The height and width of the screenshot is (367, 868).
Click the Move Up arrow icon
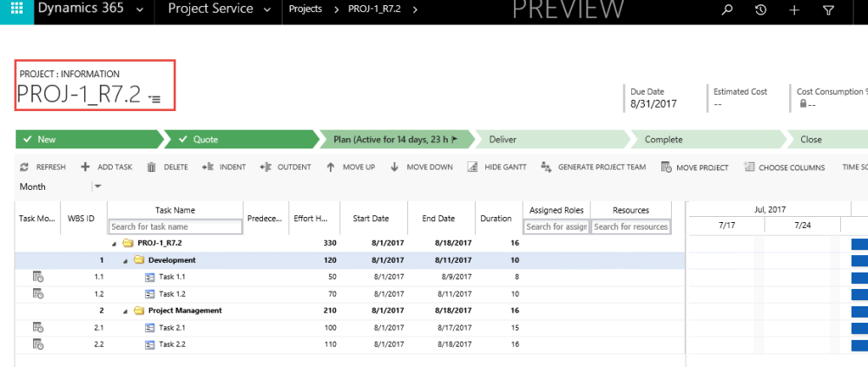coord(331,167)
